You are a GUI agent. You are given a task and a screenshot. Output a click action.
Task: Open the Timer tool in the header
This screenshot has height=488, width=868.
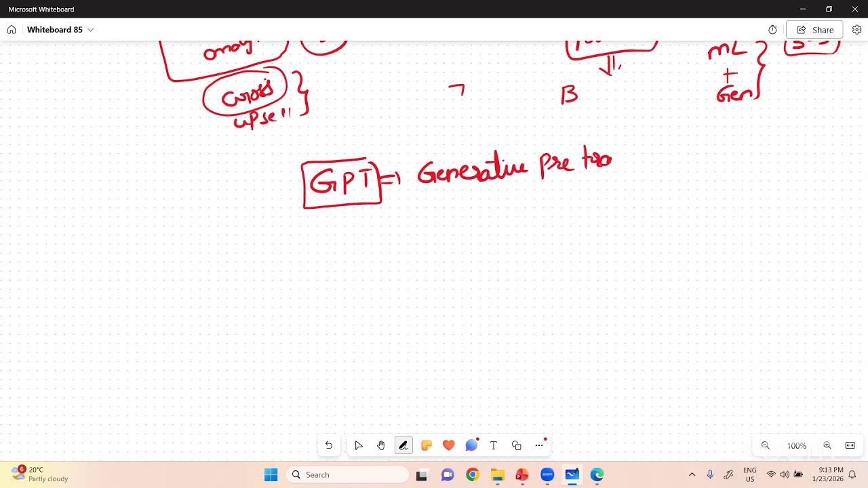772,30
